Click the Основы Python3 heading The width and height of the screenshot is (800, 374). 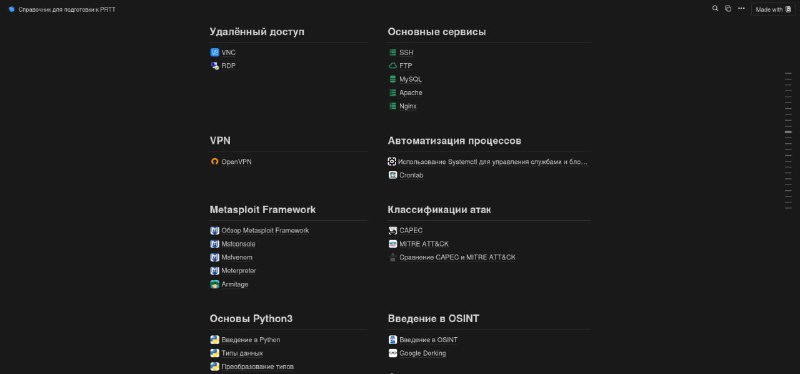coord(251,319)
